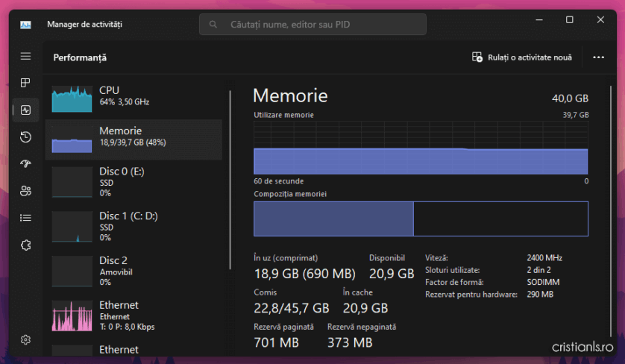Click the Comis 22,8/45,7 GB value
The height and width of the screenshot is (364, 625).
pyautogui.click(x=292, y=308)
